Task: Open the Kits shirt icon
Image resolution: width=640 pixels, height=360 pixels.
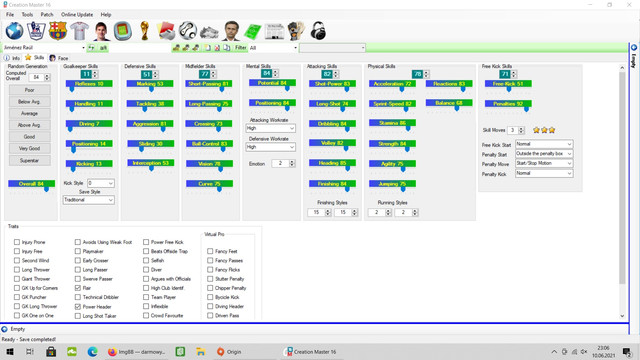Action: (80, 31)
